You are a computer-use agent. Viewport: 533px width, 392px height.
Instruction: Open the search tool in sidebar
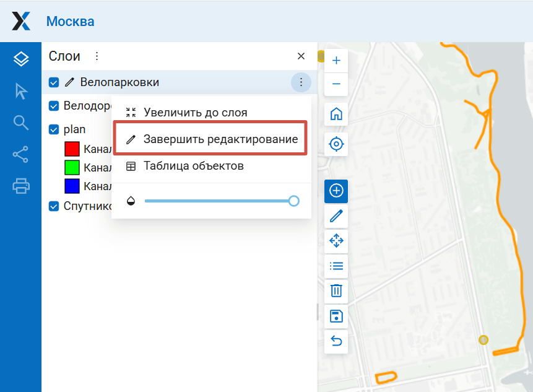[21, 123]
